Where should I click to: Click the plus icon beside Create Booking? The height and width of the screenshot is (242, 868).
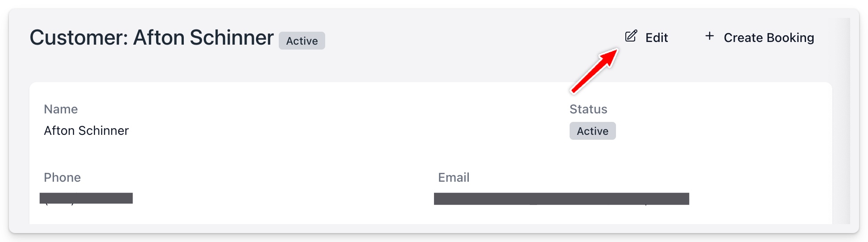[710, 36]
